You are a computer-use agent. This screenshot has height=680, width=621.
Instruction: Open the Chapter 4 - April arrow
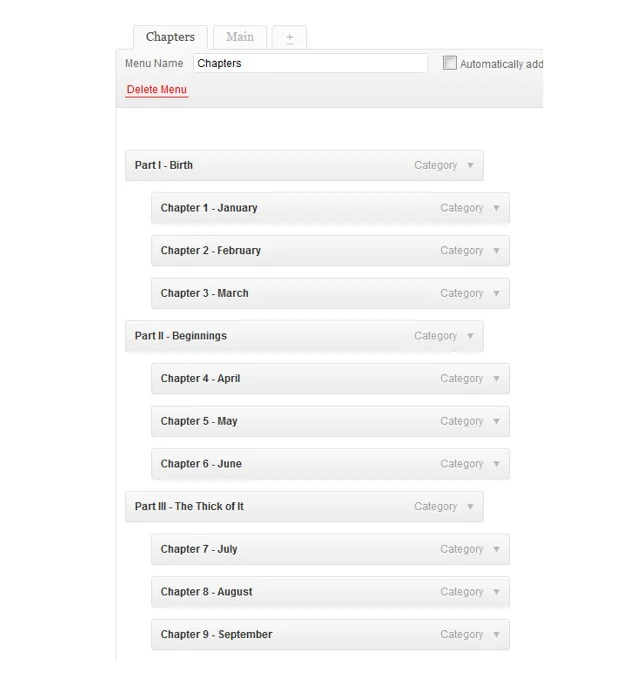point(496,379)
